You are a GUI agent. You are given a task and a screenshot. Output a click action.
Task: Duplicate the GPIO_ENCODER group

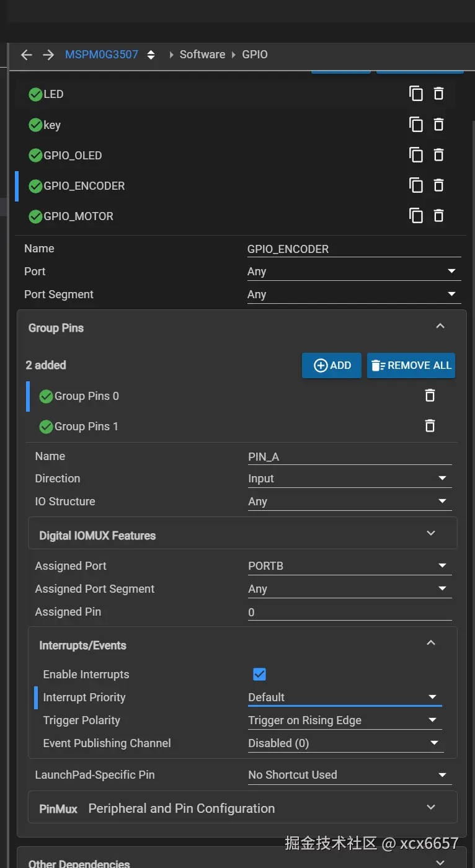click(416, 185)
